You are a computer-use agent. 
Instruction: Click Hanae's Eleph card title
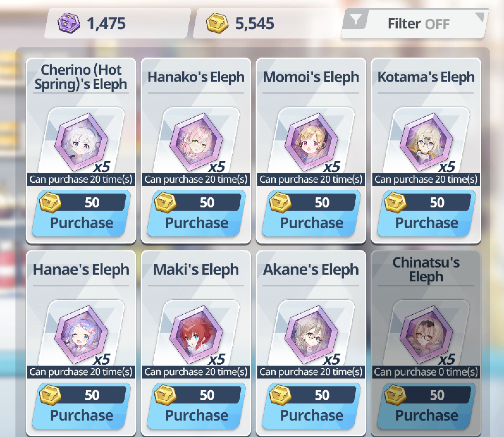coord(81,270)
